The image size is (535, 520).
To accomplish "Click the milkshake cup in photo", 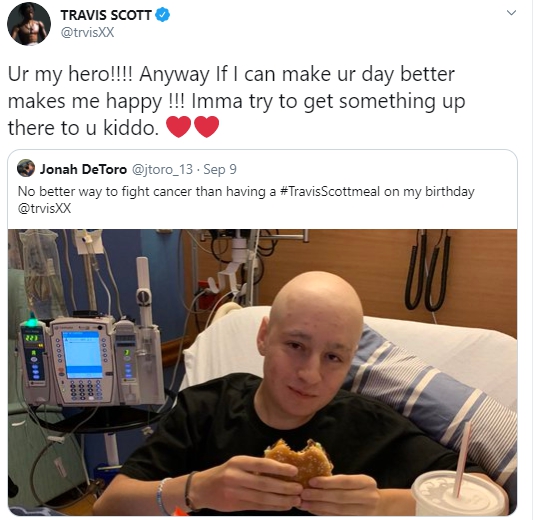I will 459,493.
